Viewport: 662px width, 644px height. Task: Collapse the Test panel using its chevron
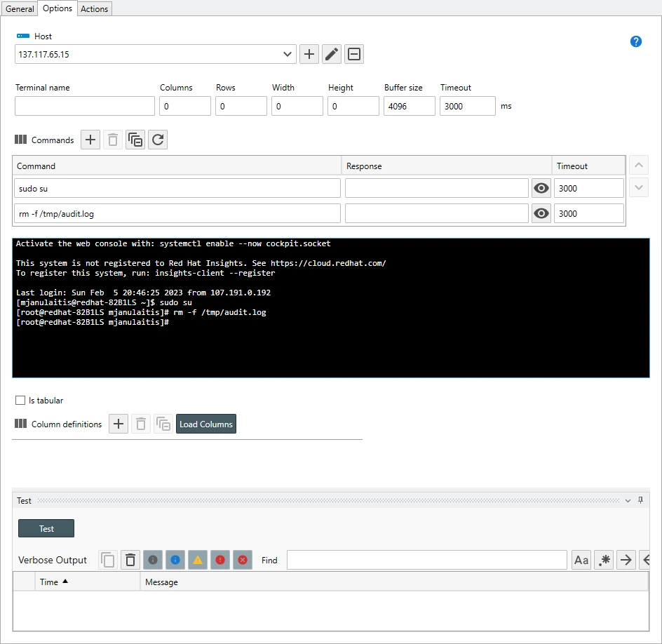click(628, 501)
